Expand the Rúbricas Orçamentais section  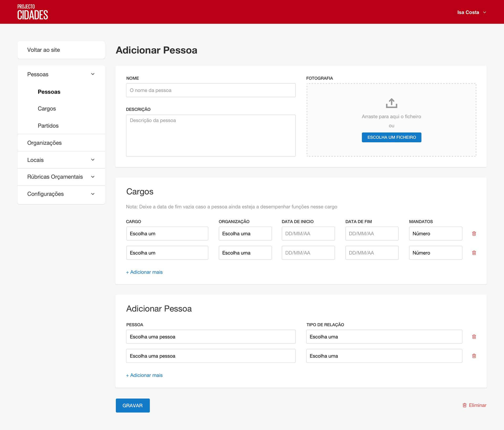93,177
